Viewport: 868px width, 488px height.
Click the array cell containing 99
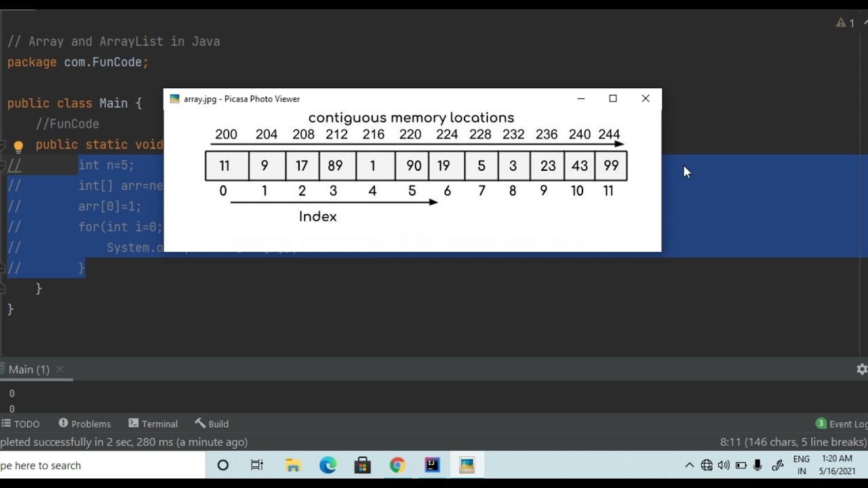pos(611,166)
